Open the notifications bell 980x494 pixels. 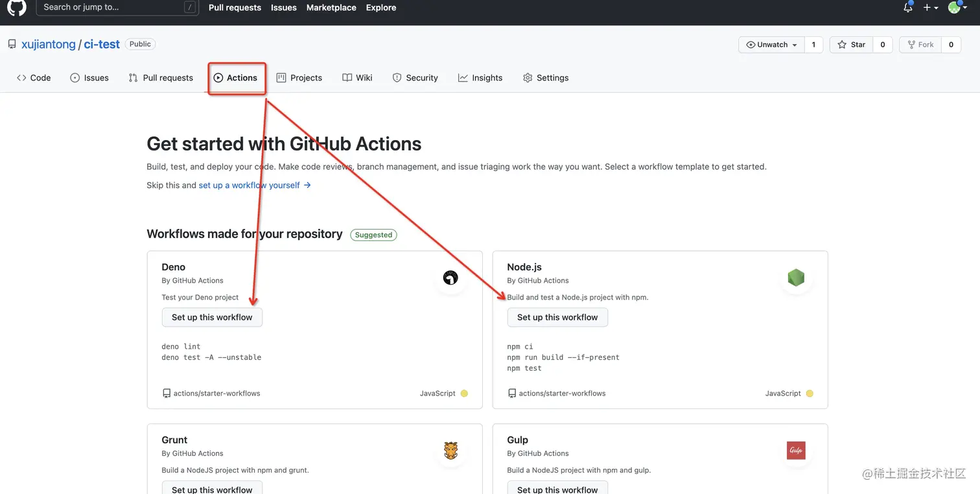click(x=908, y=8)
